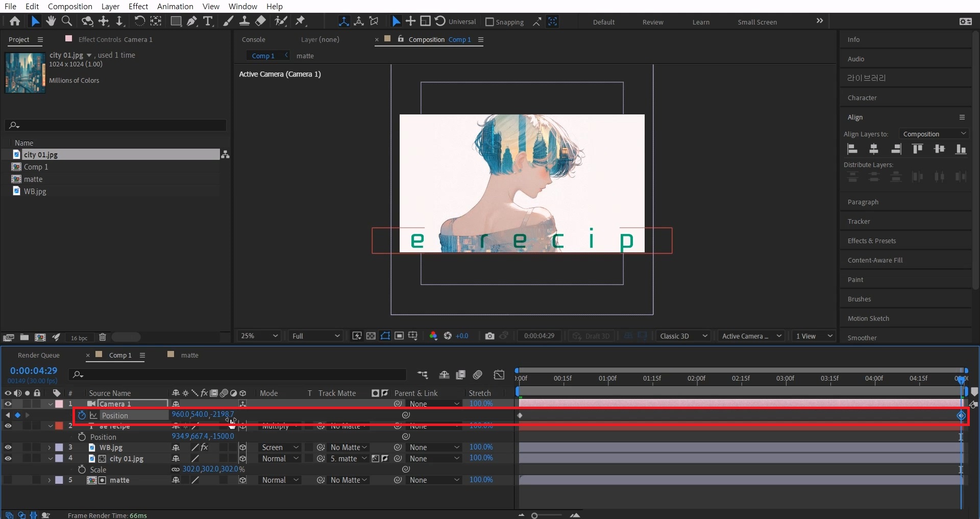Viewport: 980px width, 519px height.
Task: Select the Roto Brush tool
Action: click(281, 21)
